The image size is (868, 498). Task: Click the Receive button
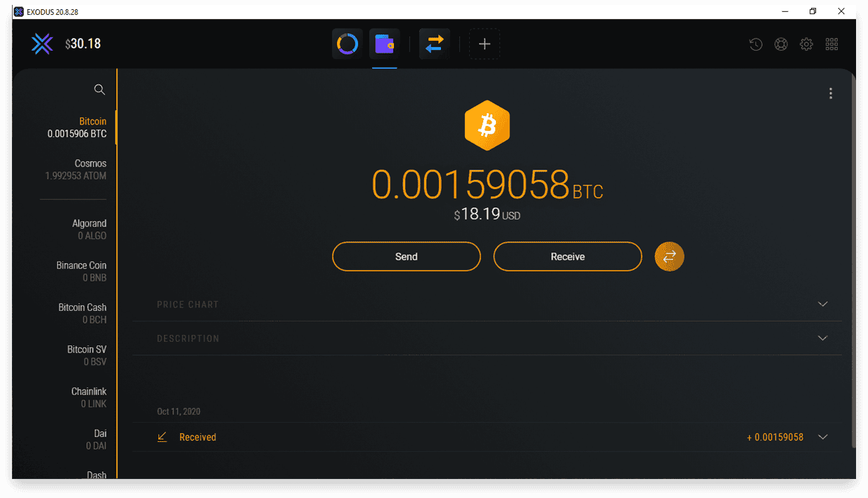[568, 257]
